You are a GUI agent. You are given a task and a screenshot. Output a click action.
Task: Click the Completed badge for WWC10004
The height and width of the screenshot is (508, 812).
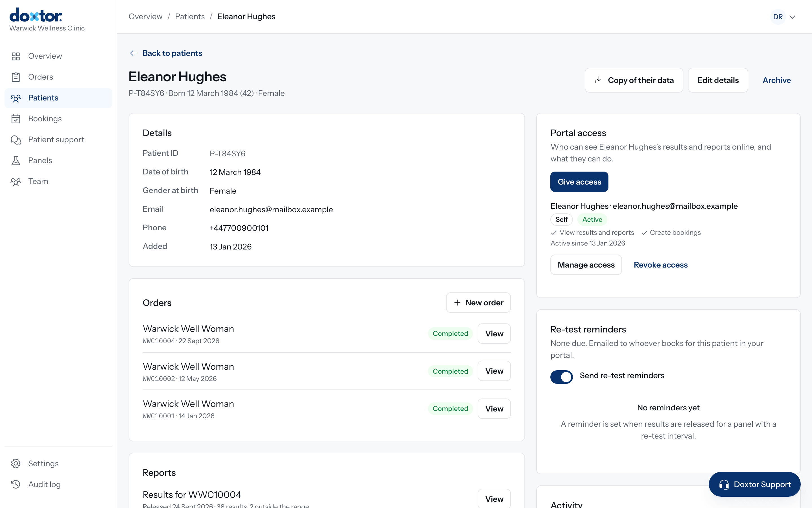[x=450, y=334]
